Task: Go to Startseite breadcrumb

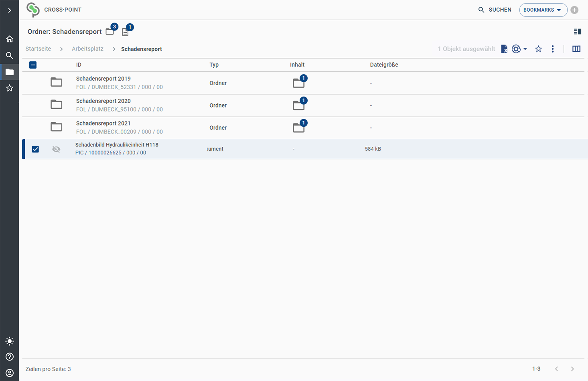Action: (x=38, y=49)
